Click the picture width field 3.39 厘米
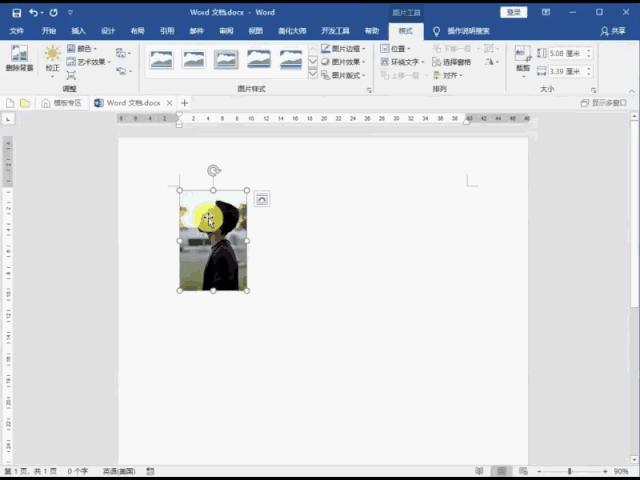 [x=565, y=71]
